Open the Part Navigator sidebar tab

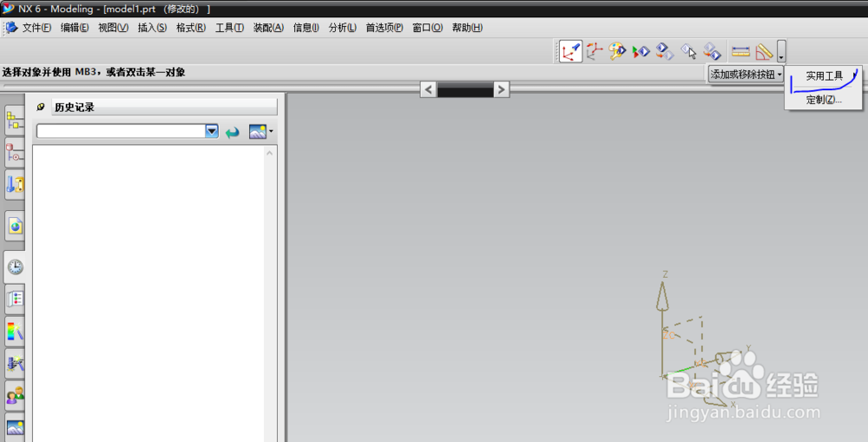15,152
